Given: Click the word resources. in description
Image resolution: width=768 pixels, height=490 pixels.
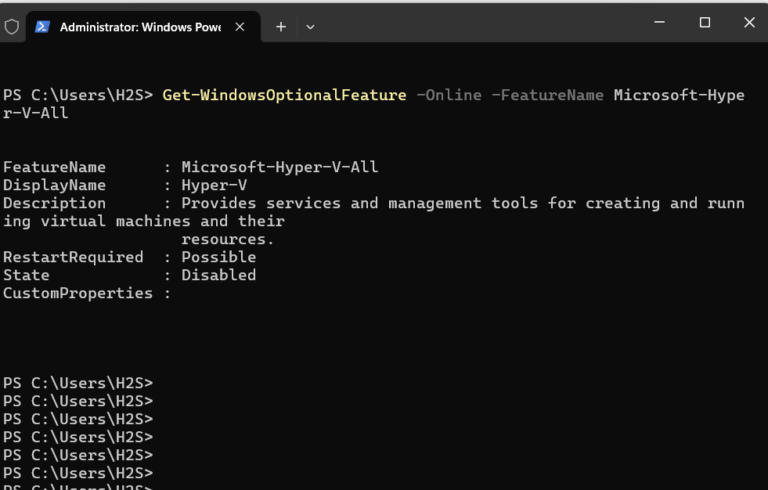Looking at the screenshot, I should (228, 240).
